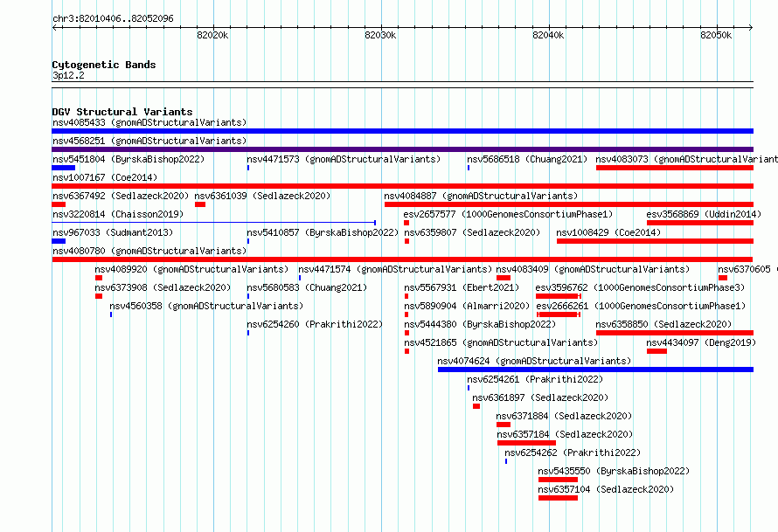Image resolution: width=778 pixels, height=532 pixels.
Task: Open nsv4434097 Deng2019 label
Action: click(x=701, y=342)
